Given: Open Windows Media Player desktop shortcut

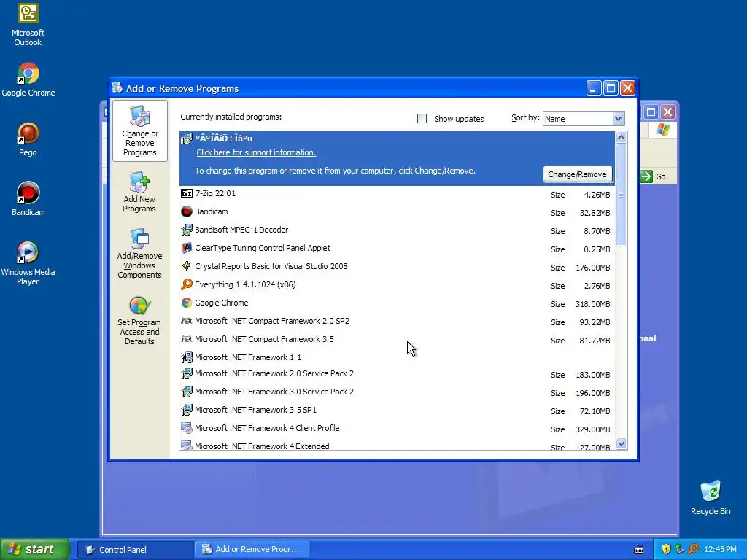Looking at the screenshot, I should 28,263.
